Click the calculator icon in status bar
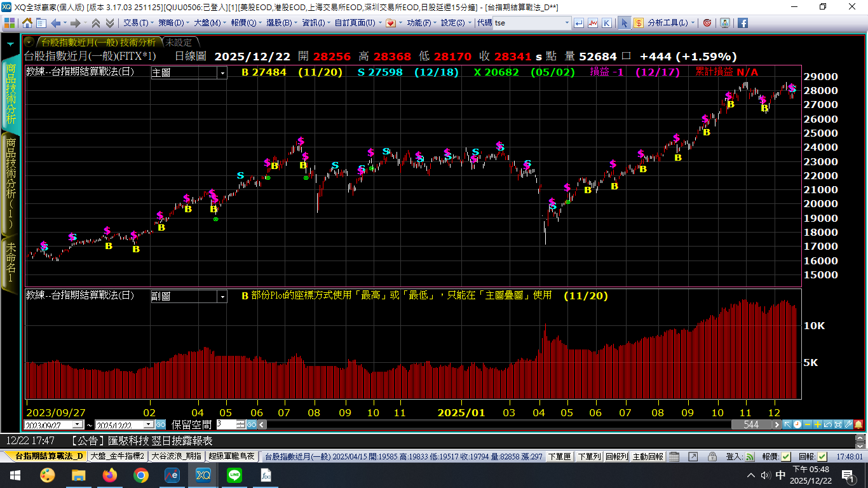This screenshot has height=488, width=868. point(674,456)
